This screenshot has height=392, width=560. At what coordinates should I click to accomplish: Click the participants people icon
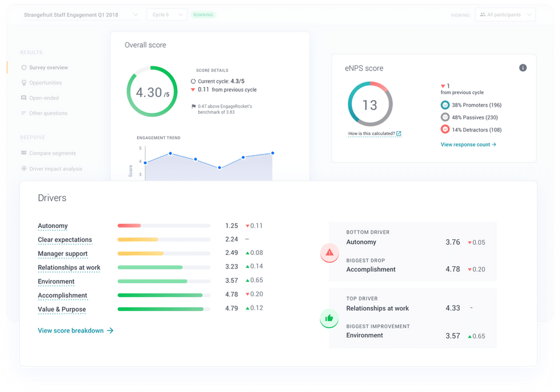[x=482, y=15]
